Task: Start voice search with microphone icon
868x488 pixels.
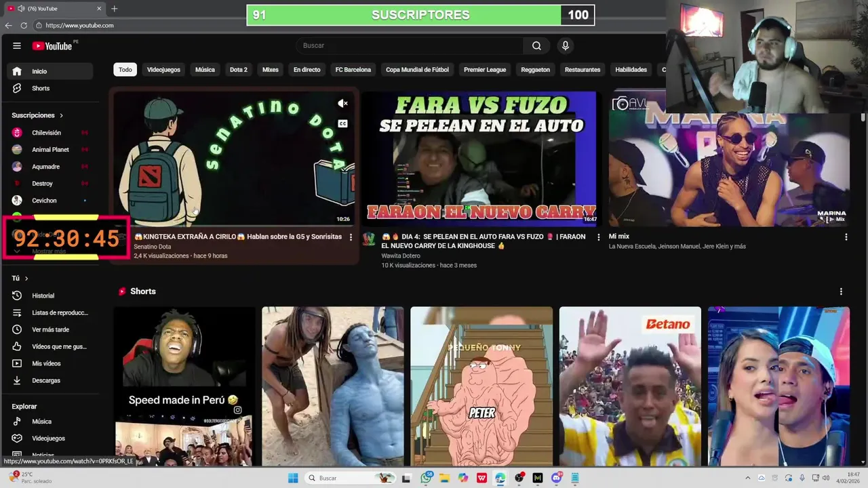Action: tap(565, 45)
